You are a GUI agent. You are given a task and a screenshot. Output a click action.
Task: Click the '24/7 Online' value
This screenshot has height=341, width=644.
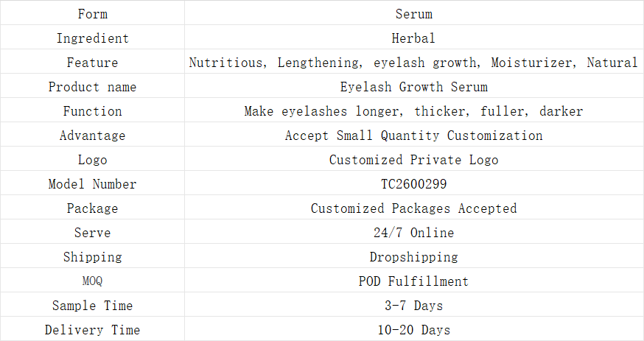point(413,233)
